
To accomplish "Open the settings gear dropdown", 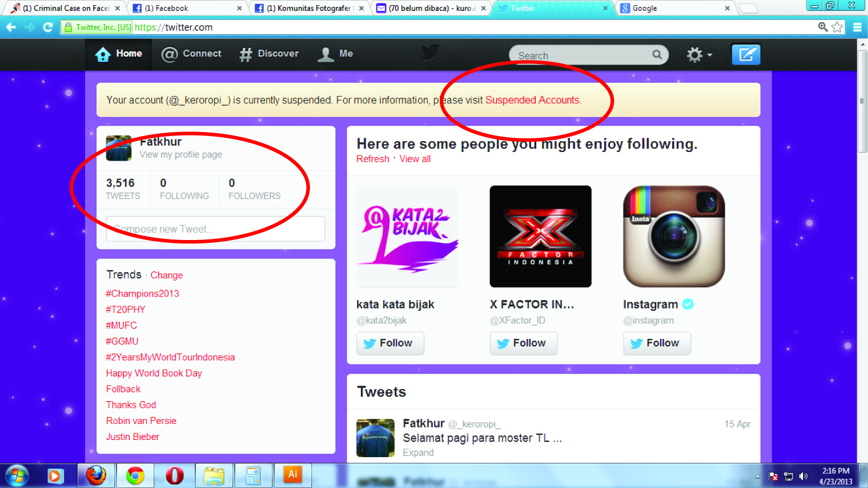I will 699,55.
